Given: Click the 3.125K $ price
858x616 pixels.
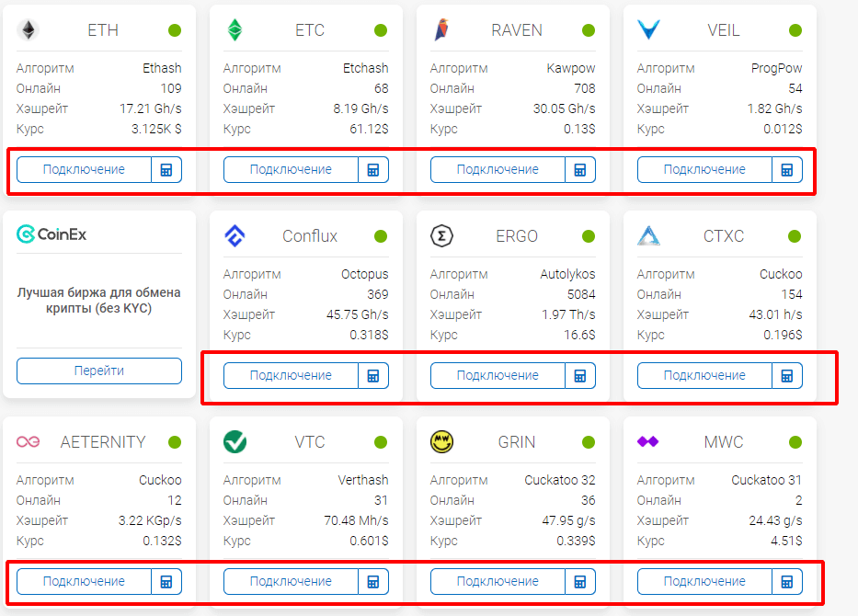Looking at the screenshot, I should [156, 129].
